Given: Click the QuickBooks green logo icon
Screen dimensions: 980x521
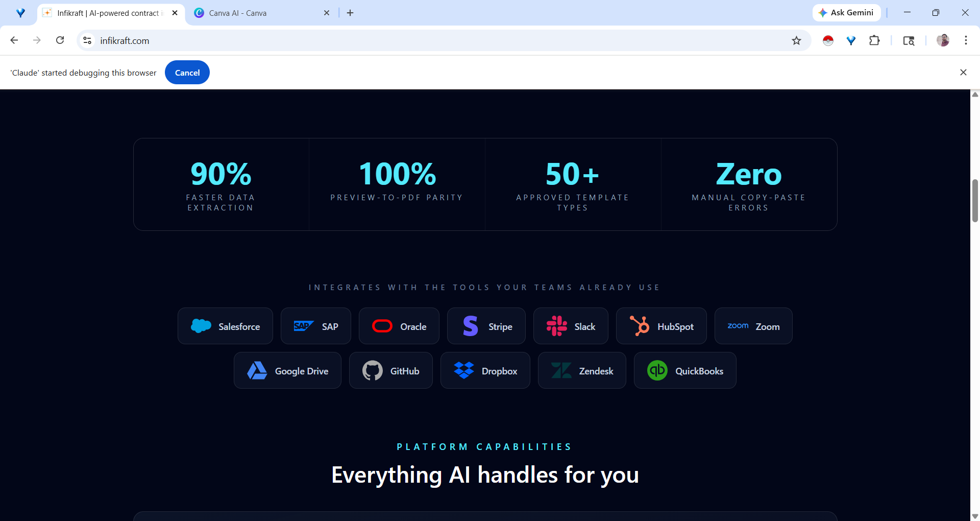Looking at the screenshot, I should point(657,370).
